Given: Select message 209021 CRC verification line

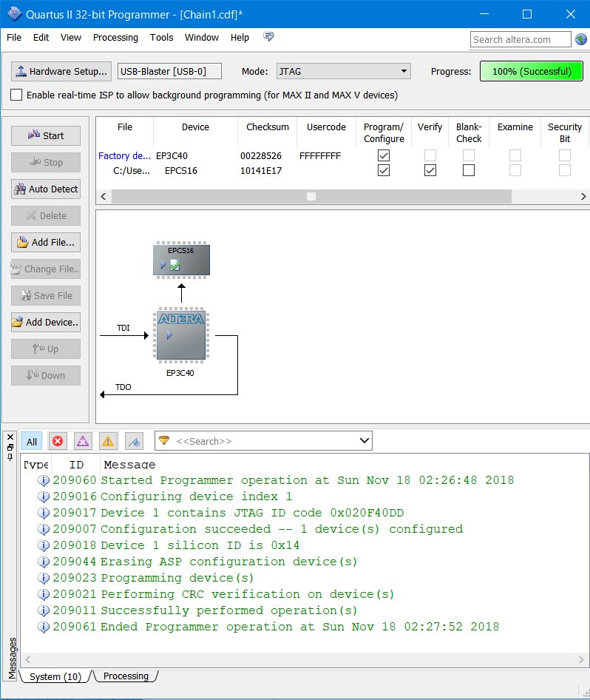Looking at the screenshot, I should pos(248,594).
